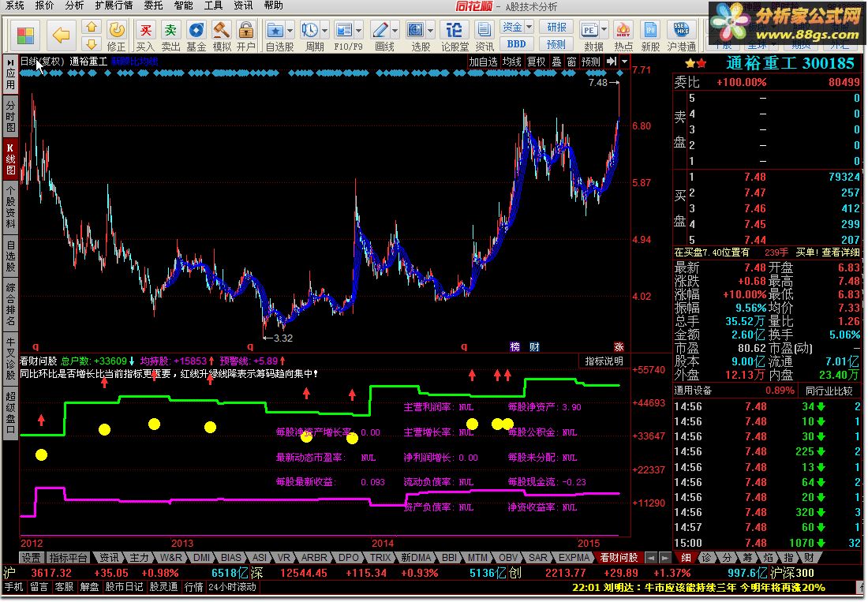Viewport: 868px width, 602px height.
Task: Click the colorful home grid icon
Action: (25, 36)
